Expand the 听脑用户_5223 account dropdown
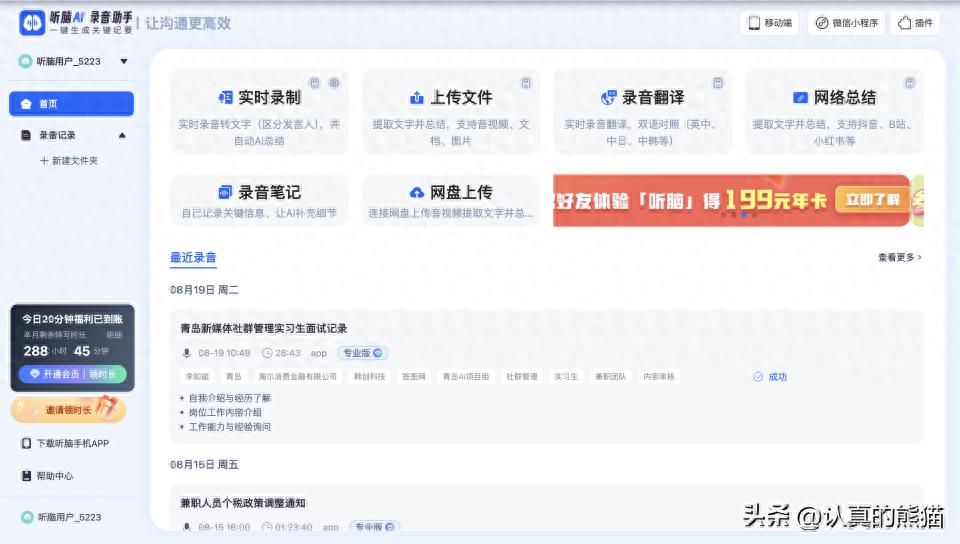 click(x=124, y=61)
